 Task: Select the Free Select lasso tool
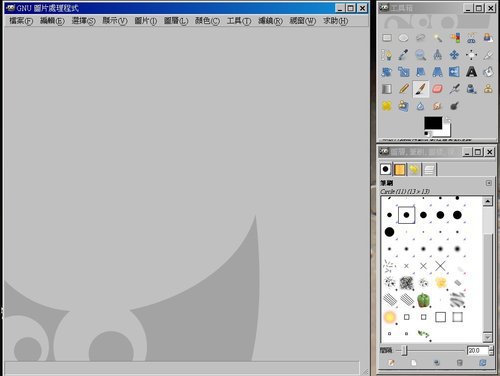pos(421,38)
